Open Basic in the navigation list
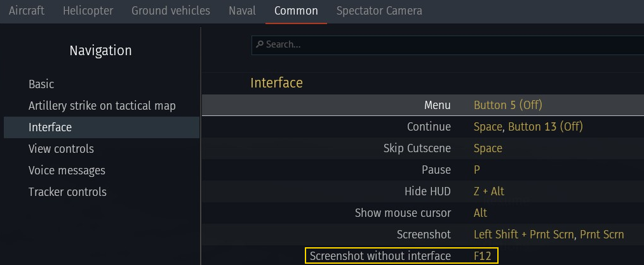This screenshot has height=265, width=644. [41, 84]
